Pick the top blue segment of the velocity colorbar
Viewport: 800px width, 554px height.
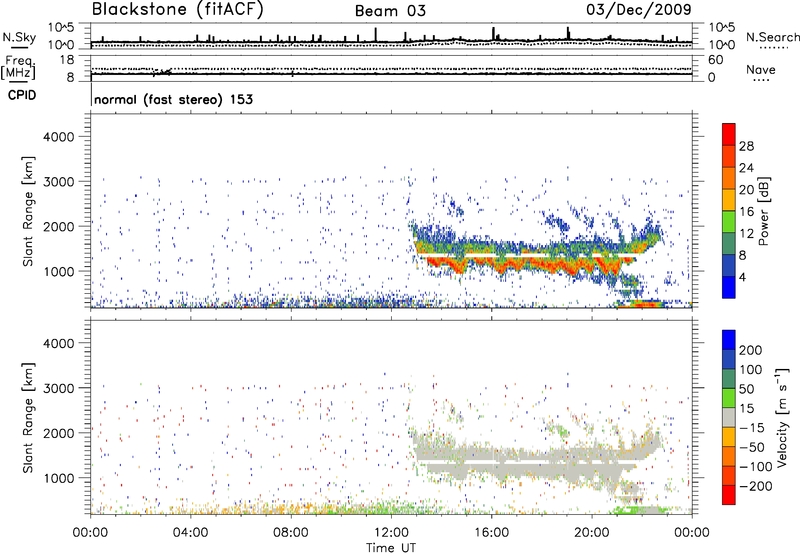point(729,340)
